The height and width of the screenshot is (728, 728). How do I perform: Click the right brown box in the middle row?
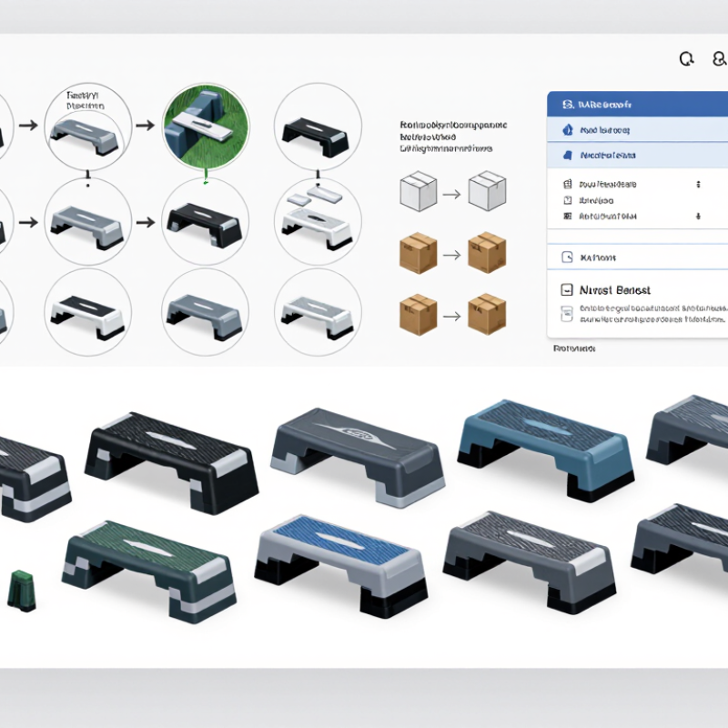point(487,253)
